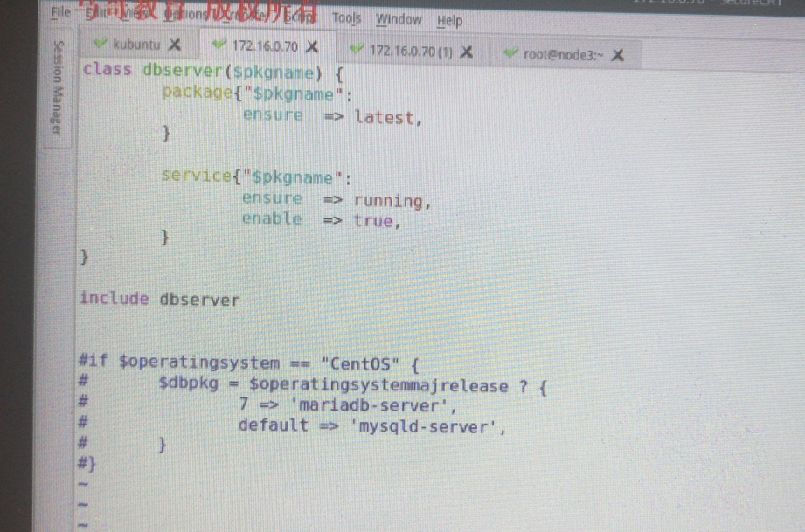Click the green check icon on kubuntu tab
This screenshot has height=532, width=805.
101,44
